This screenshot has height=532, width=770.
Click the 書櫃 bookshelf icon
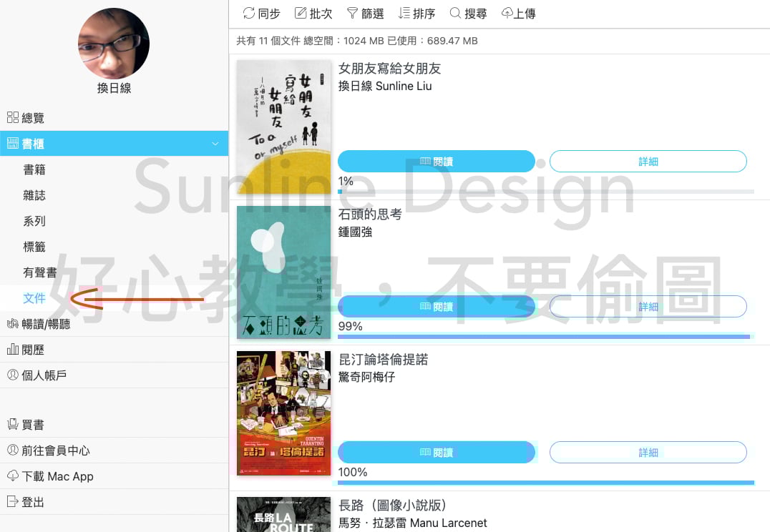13,143
